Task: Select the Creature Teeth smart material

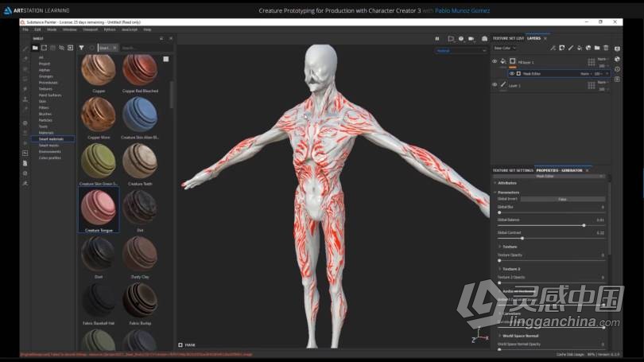Action: pyautogui.click(x=140, y=165)
